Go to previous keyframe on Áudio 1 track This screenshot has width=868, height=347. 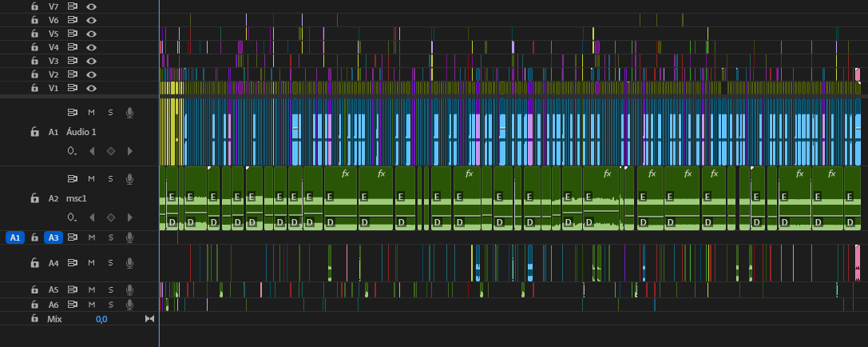tap(92, 151)
